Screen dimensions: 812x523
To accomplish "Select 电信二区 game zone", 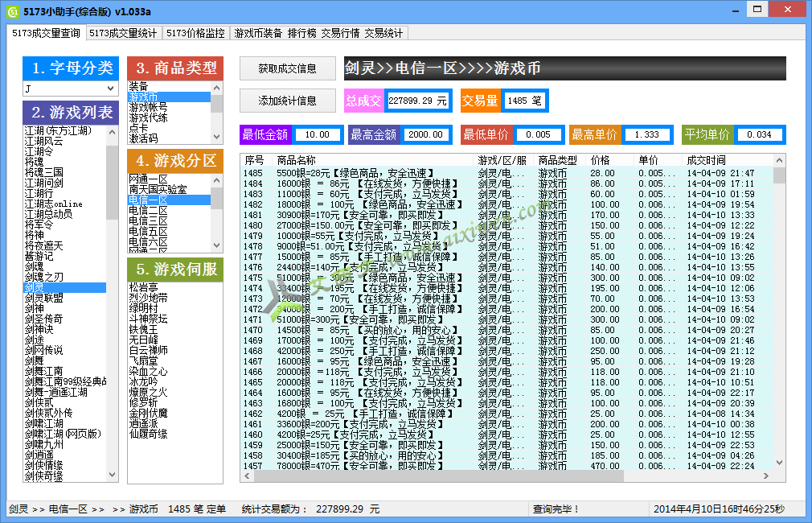I will point(170,211).
